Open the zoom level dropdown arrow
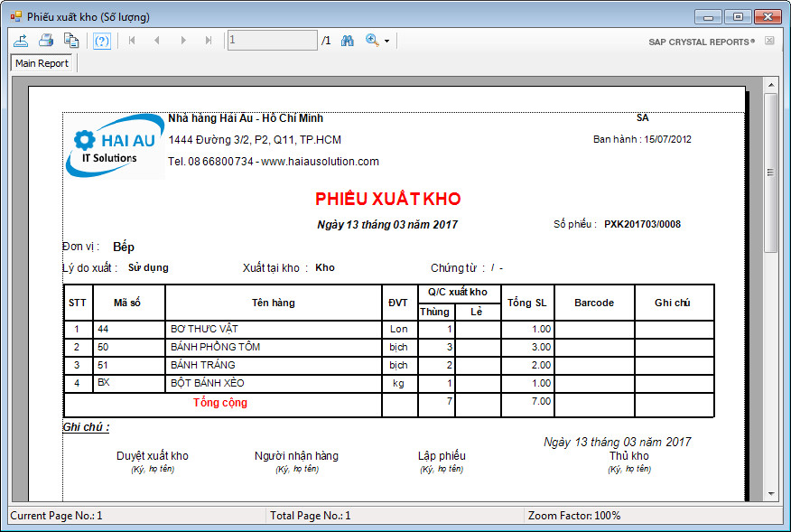Screen dimensions: 791x532 [x=387, y=41]
